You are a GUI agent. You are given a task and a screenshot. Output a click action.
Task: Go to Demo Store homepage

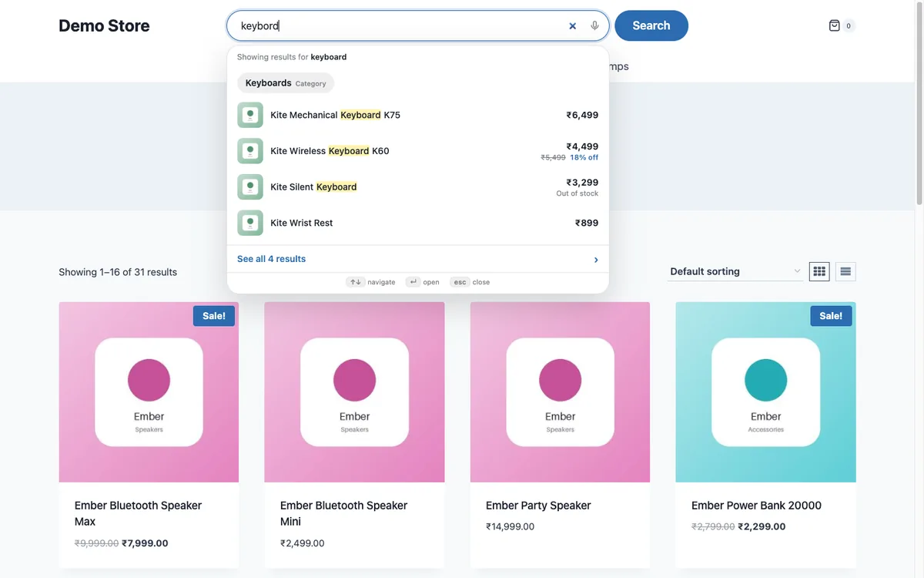104,25
